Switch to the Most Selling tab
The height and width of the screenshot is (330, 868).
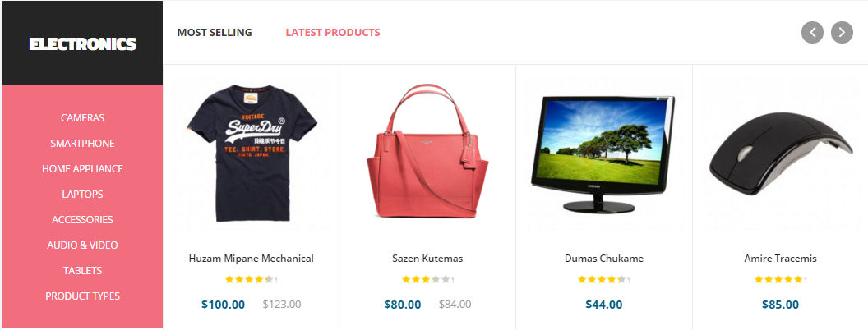coord(215,33)
